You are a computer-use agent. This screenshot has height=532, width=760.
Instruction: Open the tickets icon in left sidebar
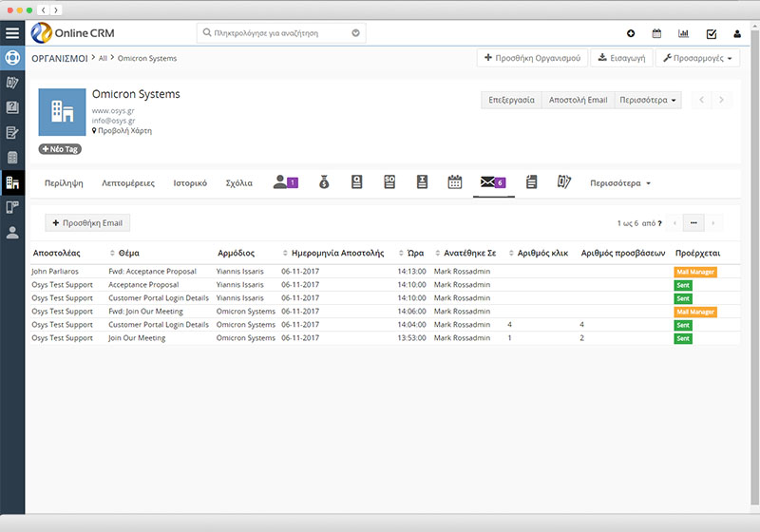click(x=12, y=83)
